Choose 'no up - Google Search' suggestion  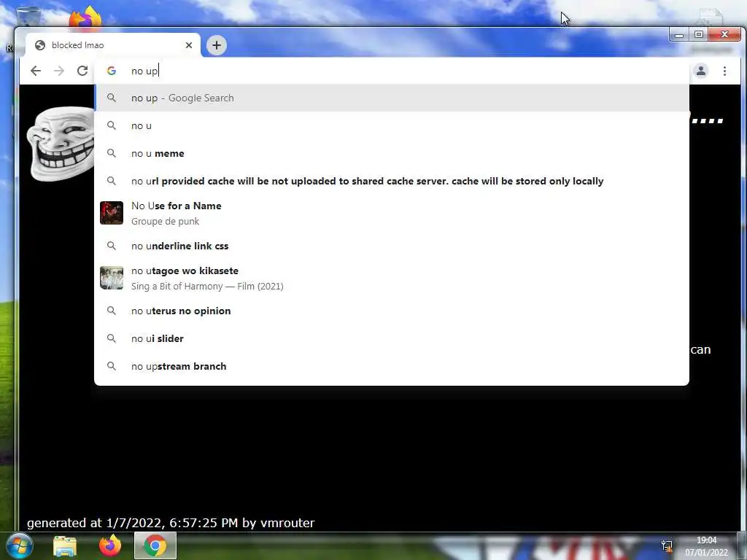tap(392, 98)
